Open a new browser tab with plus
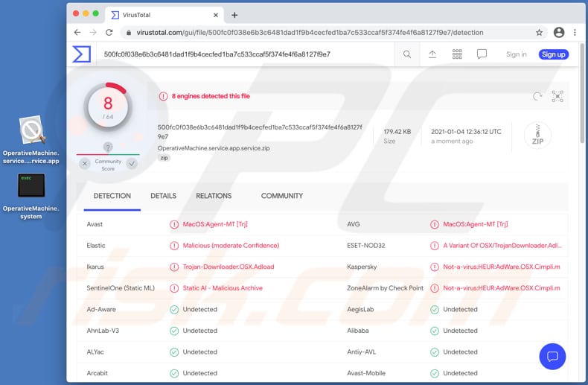588x385 pixels. pyautogui.click(x=234, y=15)
